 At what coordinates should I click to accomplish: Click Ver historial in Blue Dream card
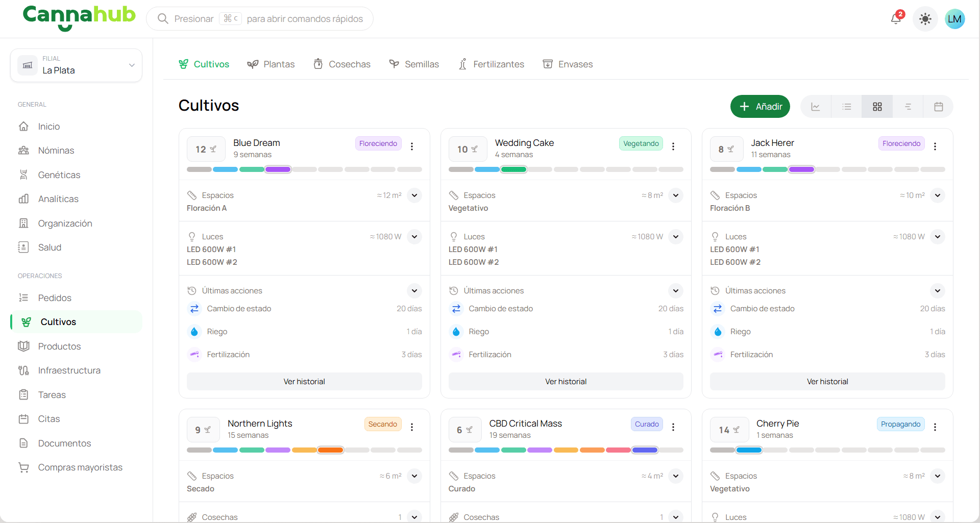pyautogui.click(x=304, y=382)
